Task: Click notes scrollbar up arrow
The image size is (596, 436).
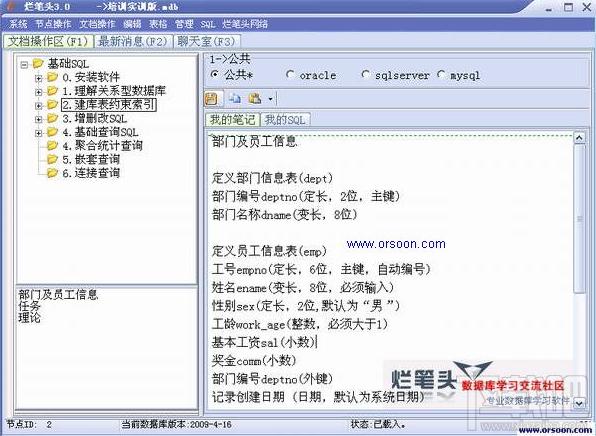Action: 579,138
